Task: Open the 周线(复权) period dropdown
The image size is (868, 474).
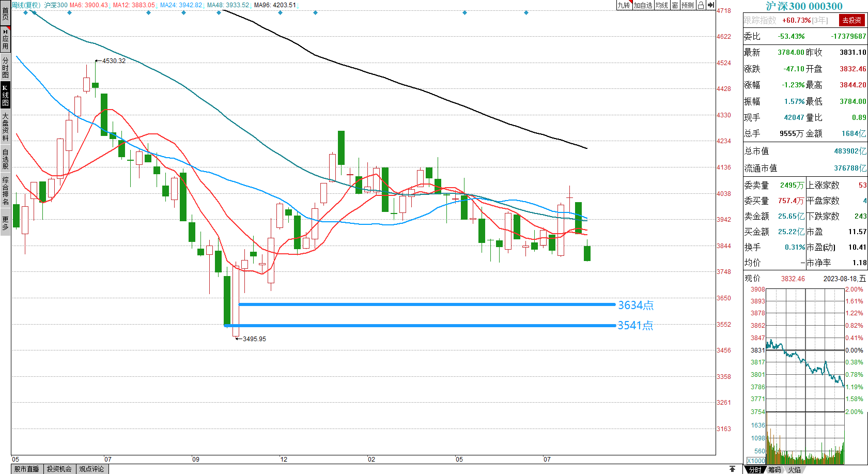Action: (26, 5)
